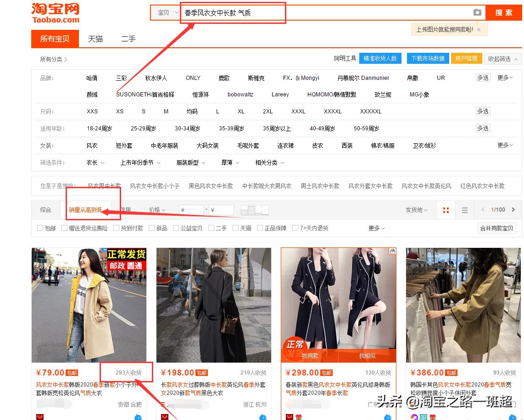Screen dimensions: 524x420
Task: Open the Tmall store icon on first product
Action: 39,417
